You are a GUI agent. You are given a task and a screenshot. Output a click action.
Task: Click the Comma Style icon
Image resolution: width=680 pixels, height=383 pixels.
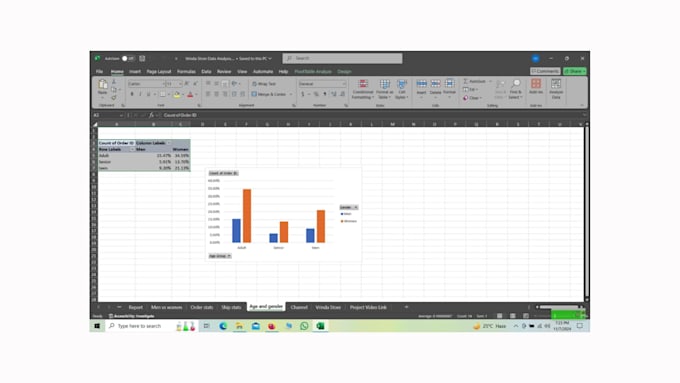[x=325, y=94]
